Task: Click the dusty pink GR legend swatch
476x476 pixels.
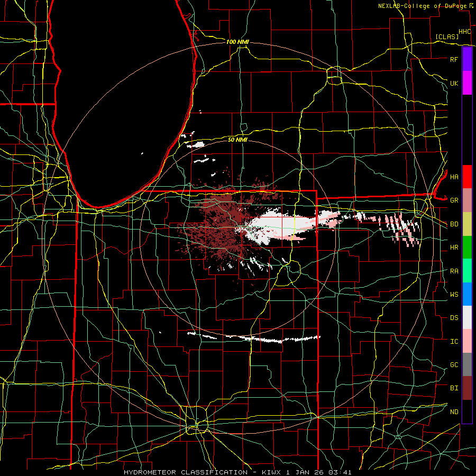Action: pos(467,200)
